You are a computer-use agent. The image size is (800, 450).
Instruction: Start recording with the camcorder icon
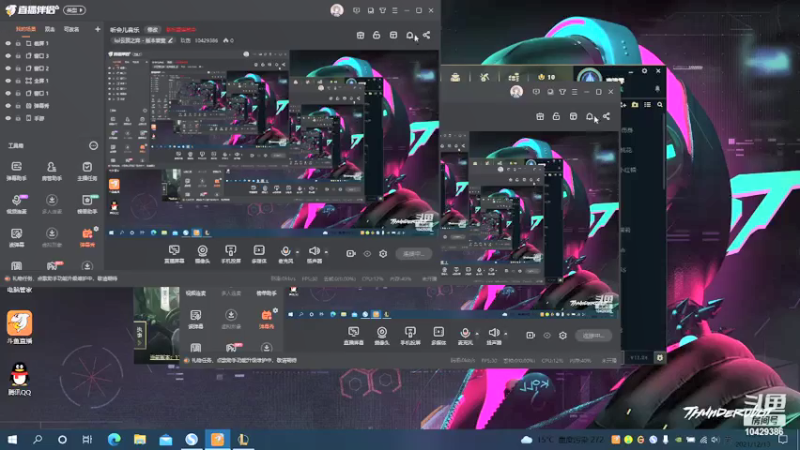point(351,254)
